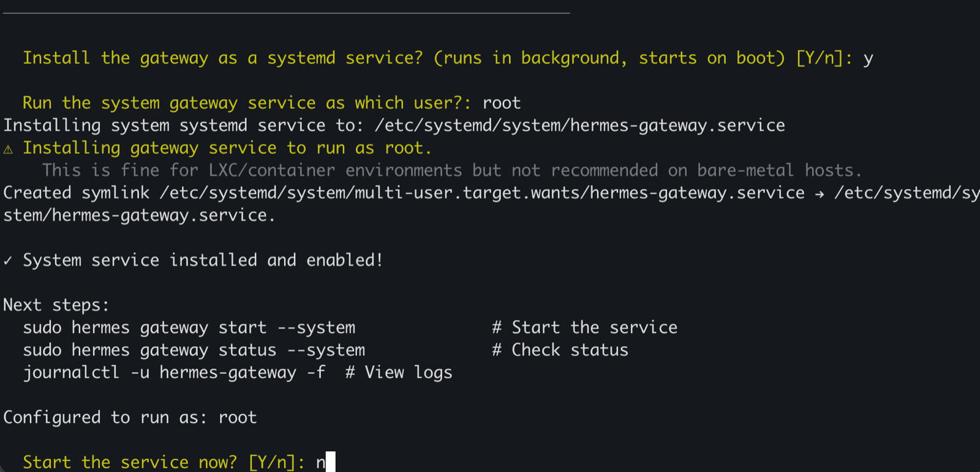Click the wrapped 'stem/hermes-gateway.service.' line

[139, 215]
